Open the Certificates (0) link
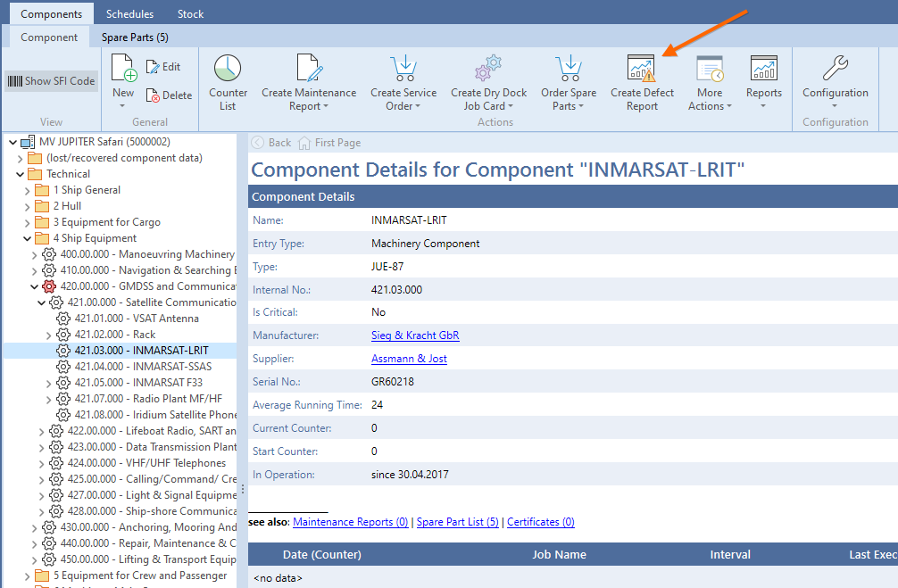This screenshot has width=898, height=588. pos(541,522)
